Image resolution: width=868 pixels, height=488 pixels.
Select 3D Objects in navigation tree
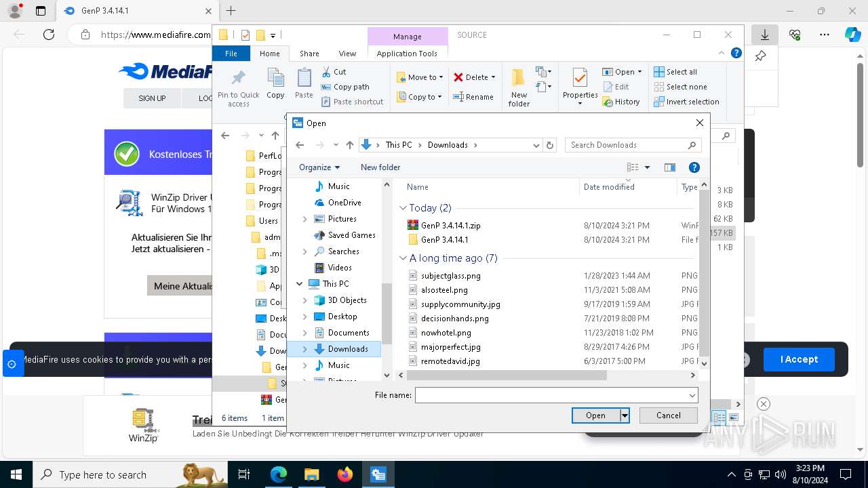click(x=347, y=300)
